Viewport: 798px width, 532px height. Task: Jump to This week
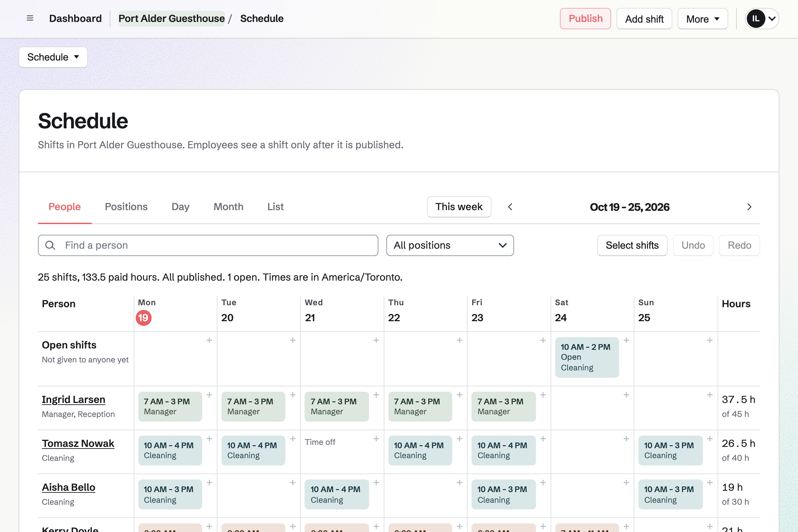click(x=459, y=207)
